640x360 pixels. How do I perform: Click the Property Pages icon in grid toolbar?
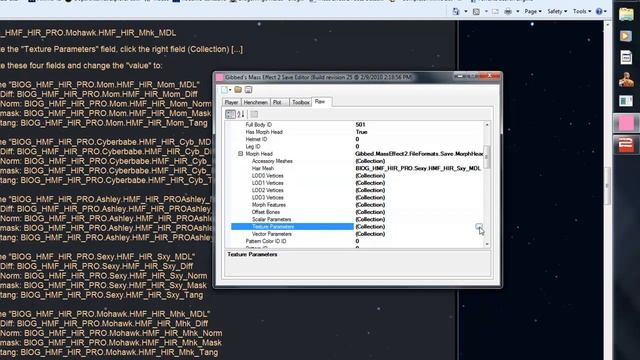pos(254,114)
